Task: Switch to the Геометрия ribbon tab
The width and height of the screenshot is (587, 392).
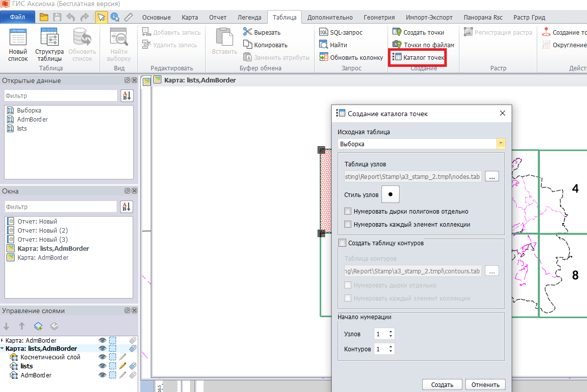Action: 379,17
